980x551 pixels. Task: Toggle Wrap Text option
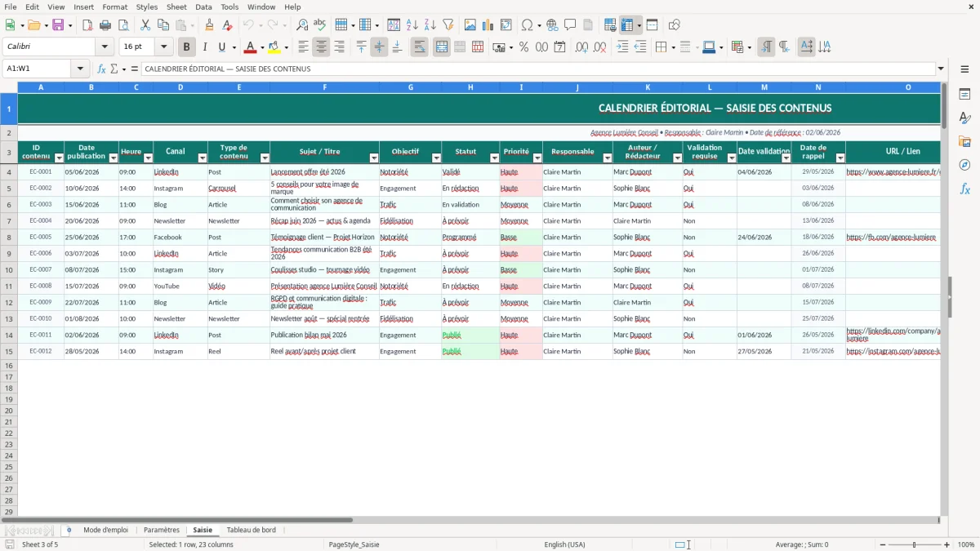coord(419,47)
